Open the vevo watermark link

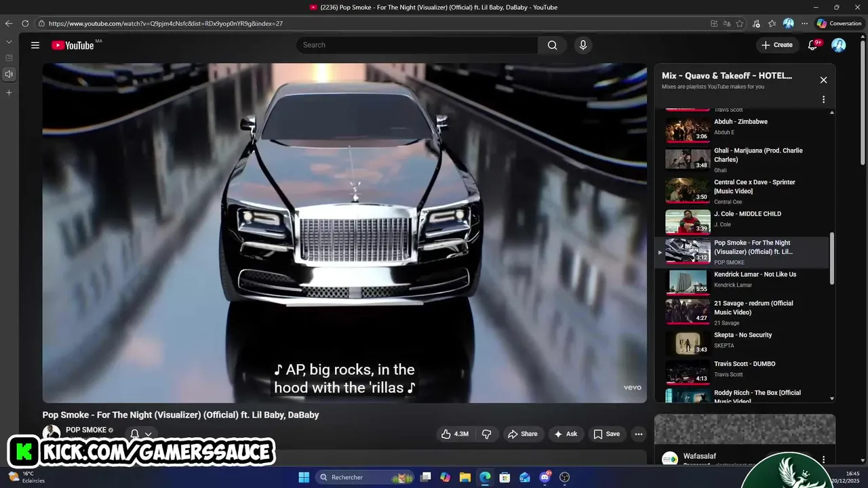tap(632, 388)
